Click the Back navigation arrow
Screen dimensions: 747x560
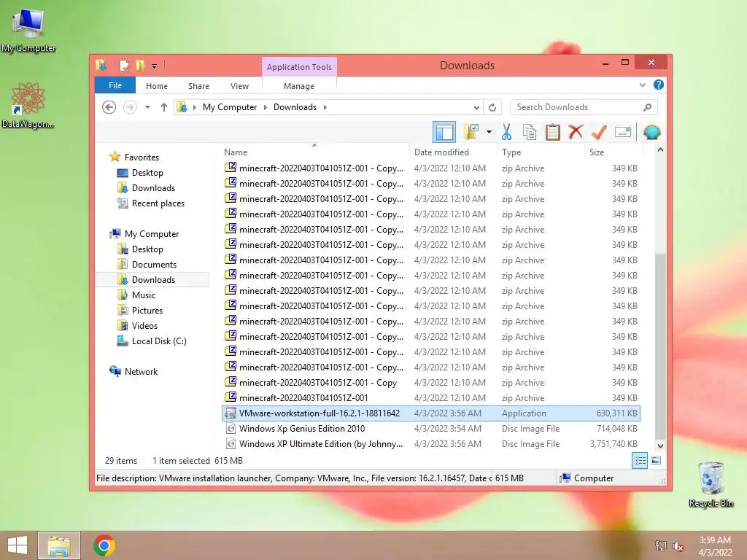click(x=109, y=107)
